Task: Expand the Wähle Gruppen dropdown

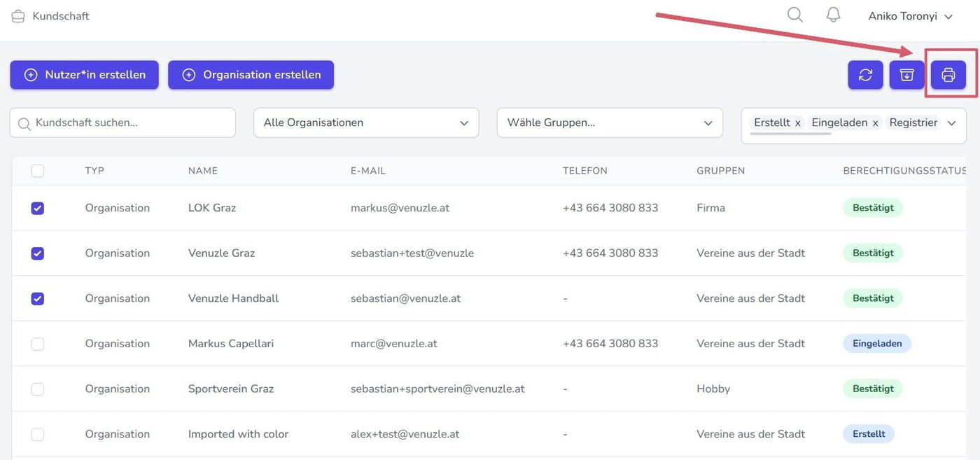Action: (x=610, y=123)
